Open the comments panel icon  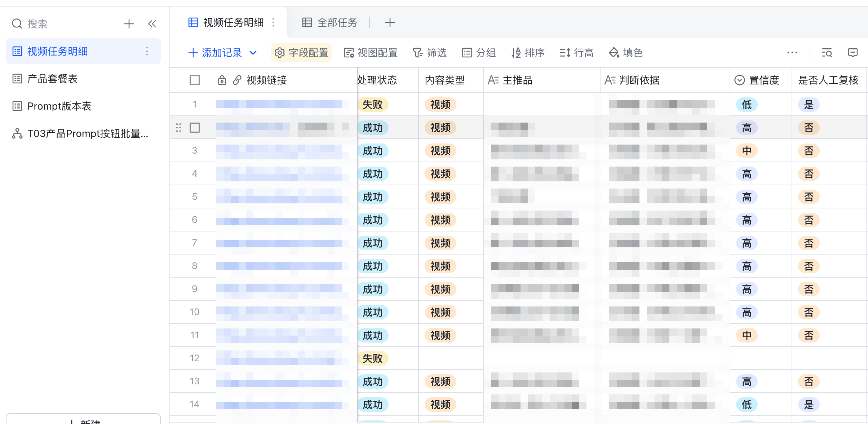[852, 53]
